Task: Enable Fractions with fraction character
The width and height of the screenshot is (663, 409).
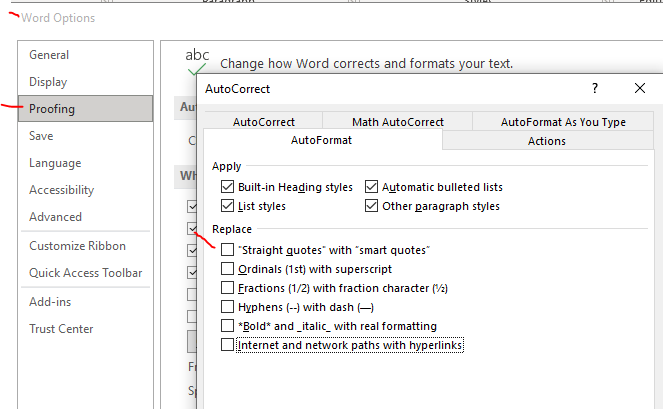Action: point(228,288)
